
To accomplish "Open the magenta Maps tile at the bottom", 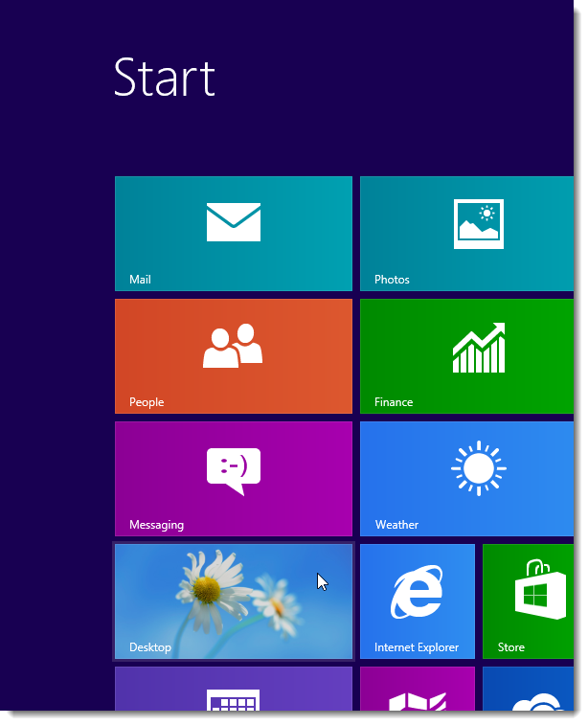I will (417, 690).
